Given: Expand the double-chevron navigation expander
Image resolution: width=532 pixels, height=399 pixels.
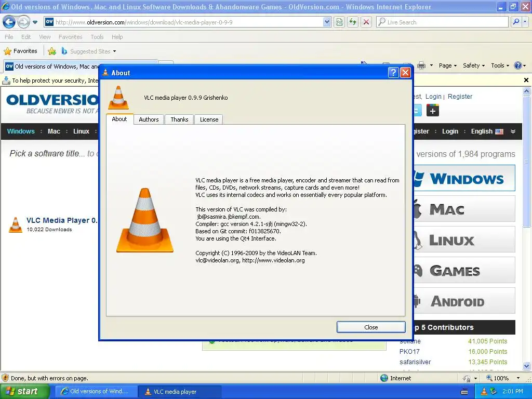Looking at the screenshot, I should coord(513,131).
